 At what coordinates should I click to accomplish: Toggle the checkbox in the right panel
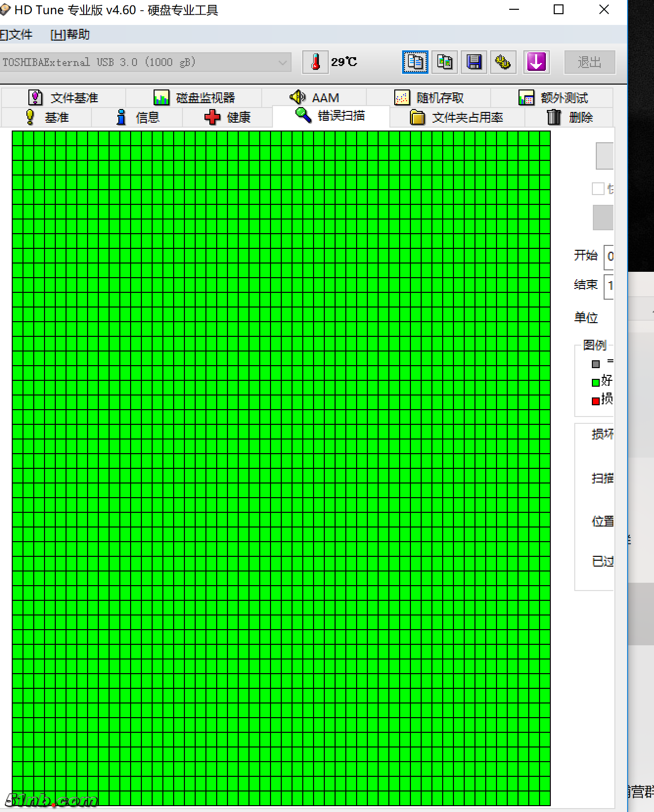[x=598, y=189]
